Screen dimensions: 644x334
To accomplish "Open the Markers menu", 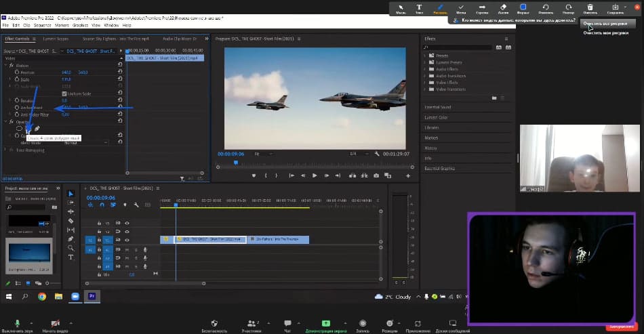I will pyautogui.click(x=62, y=26).
